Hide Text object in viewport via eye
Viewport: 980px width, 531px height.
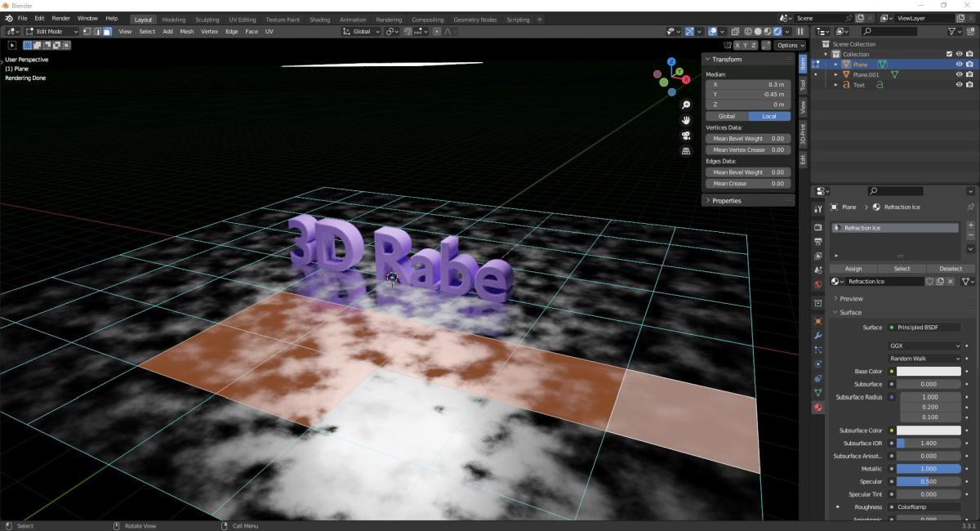pos(959,85)
